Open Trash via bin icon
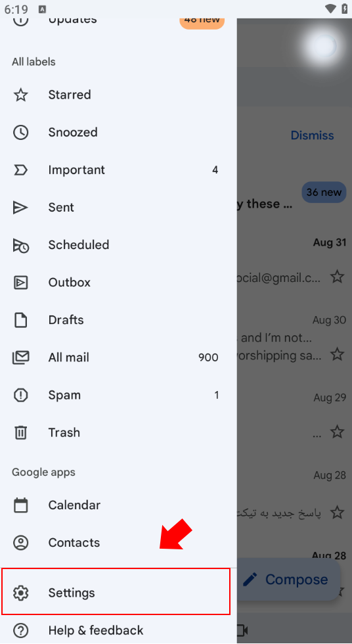The image size is (352, 644). click(20, 432)
